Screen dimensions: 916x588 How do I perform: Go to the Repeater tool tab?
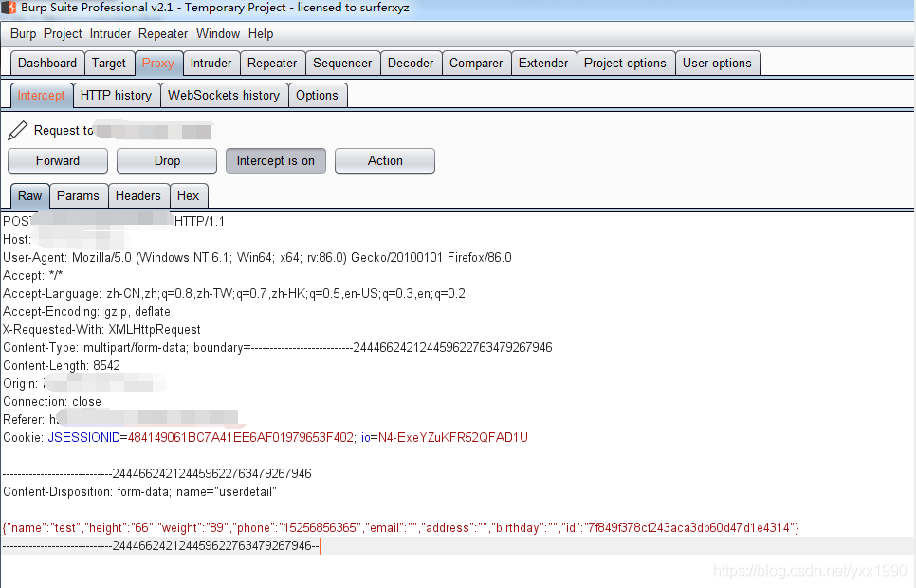[x=272, y=64]
